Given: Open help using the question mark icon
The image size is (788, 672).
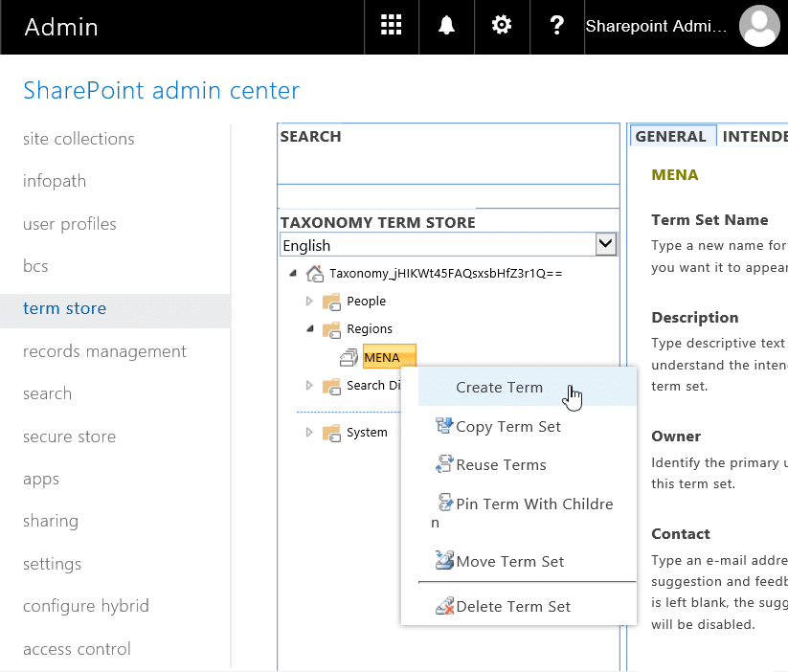Looking at the screenshot, I should 556,26.
